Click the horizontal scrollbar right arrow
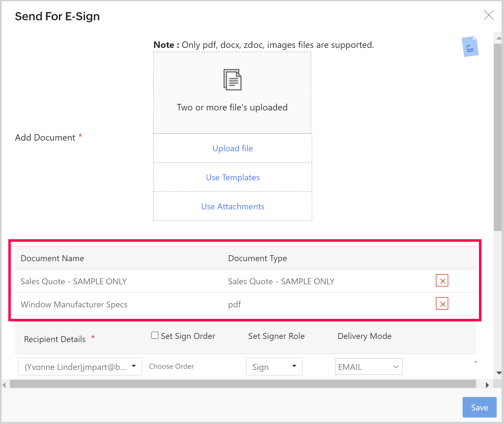The image size is (504, 424). tap(487, 385)
